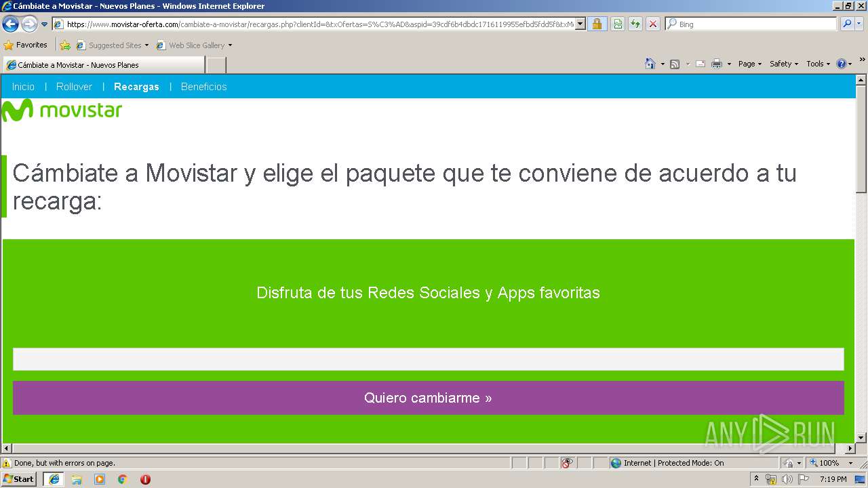Viewport: 868px width, 488px height.
Task: Click the popup blocker status icon
Action: 567,463
